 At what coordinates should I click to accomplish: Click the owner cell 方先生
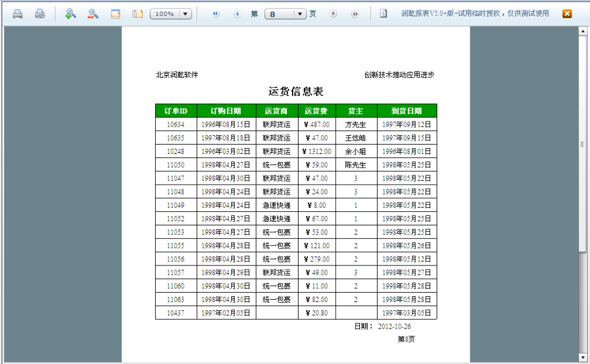pyautogui.click(x=356, y=124)
